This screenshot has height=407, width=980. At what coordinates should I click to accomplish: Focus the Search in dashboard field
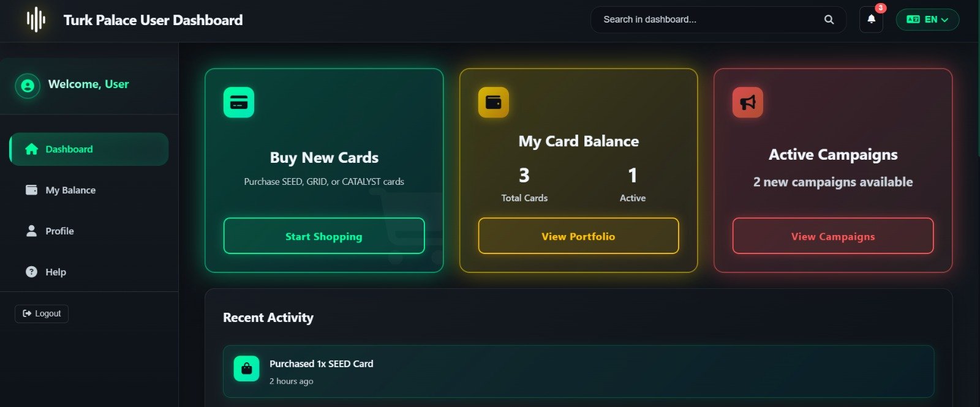704,20
